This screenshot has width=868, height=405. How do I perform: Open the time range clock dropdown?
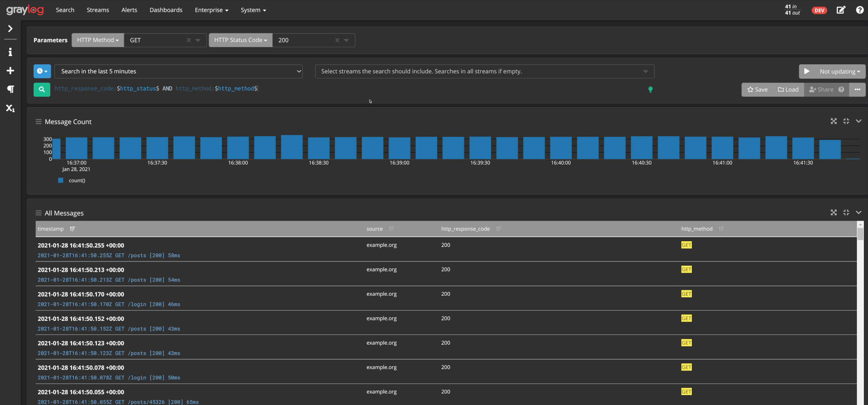click(x=42, y=71)
